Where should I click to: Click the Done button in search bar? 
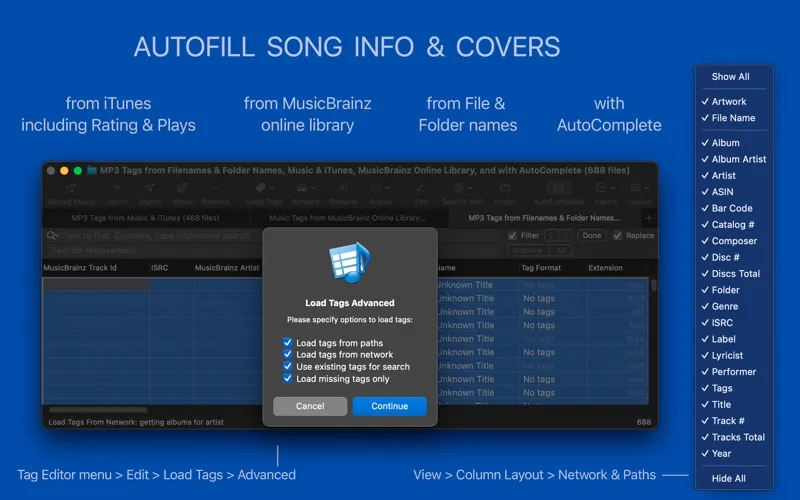coord(591,235)
